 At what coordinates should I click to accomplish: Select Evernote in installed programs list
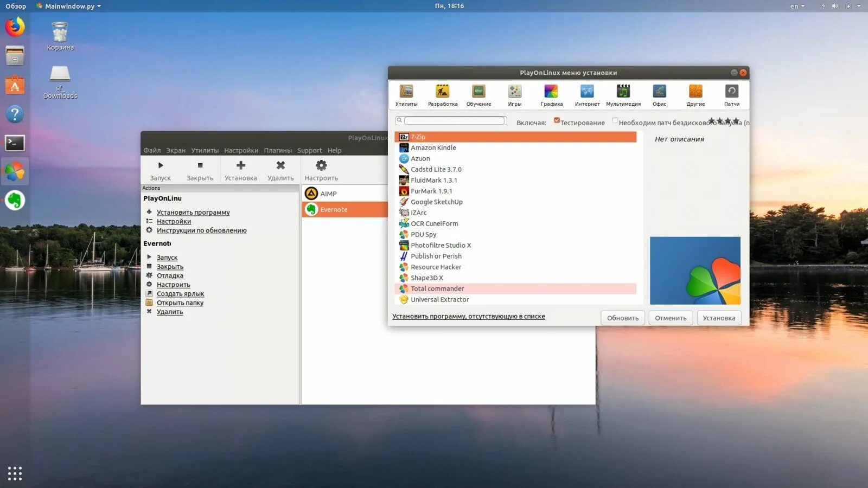point(345,209)
